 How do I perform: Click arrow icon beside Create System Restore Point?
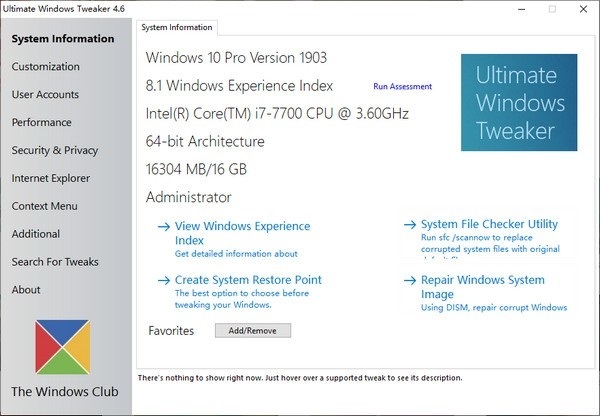164,281
